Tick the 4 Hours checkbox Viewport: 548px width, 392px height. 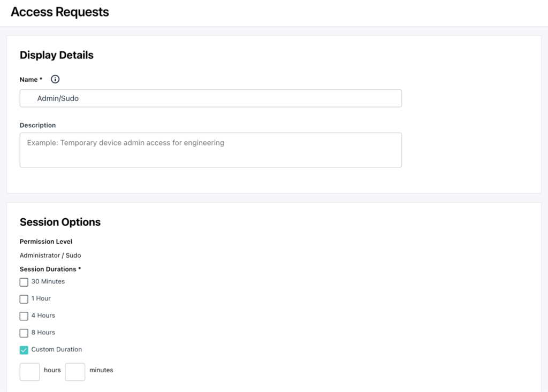24,316
